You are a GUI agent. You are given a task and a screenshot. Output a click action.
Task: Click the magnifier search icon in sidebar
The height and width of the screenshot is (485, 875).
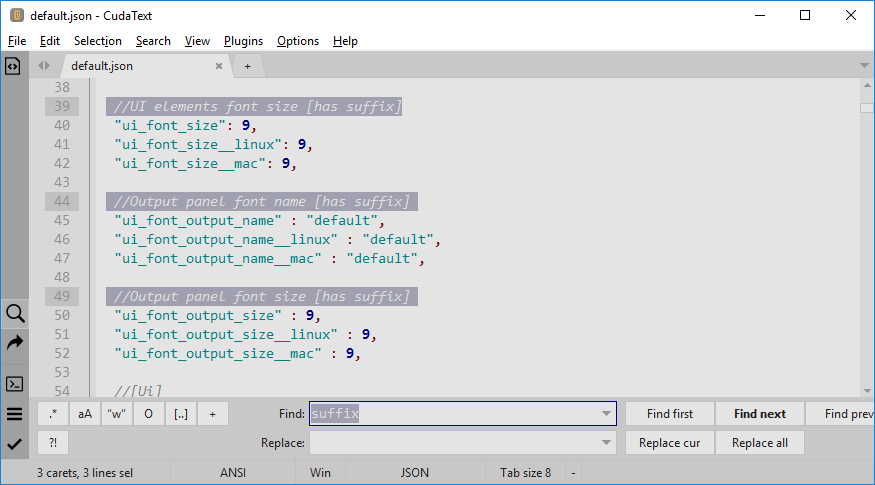14,313
